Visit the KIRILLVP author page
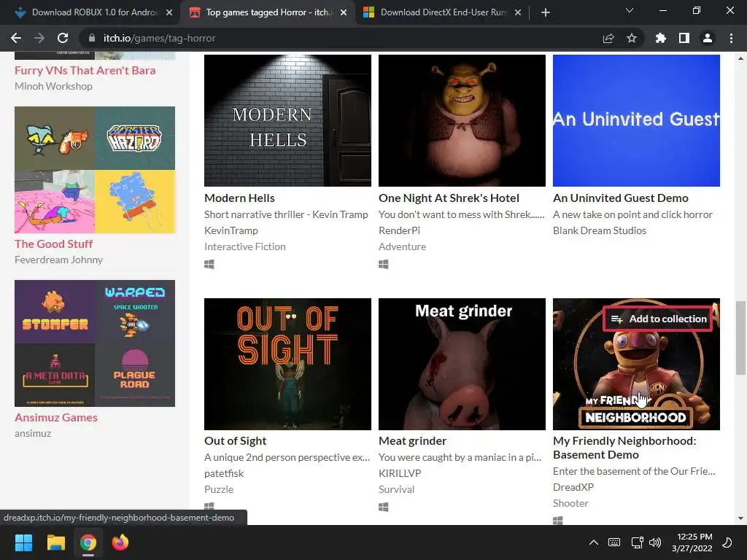 click(x=400, y=473)
